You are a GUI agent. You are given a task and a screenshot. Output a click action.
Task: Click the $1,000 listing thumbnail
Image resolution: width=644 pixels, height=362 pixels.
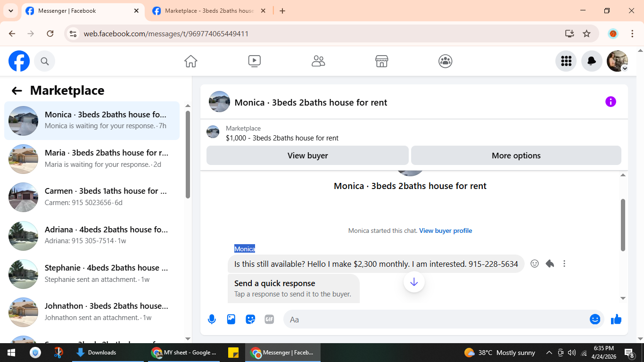point(213,132)
